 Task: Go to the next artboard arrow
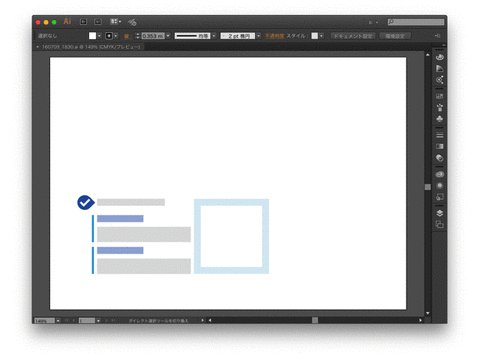pyautogui.click(x=106, y=321)
